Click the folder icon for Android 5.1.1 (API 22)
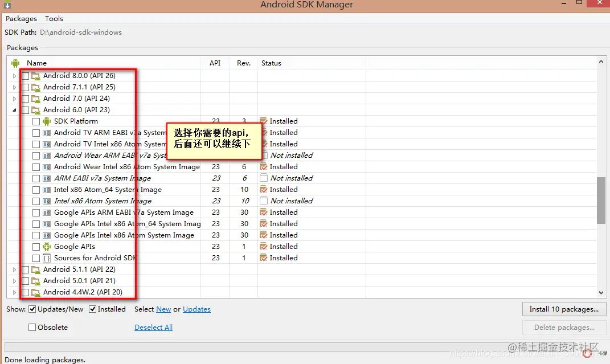The image size is (610, 364). 36,269
